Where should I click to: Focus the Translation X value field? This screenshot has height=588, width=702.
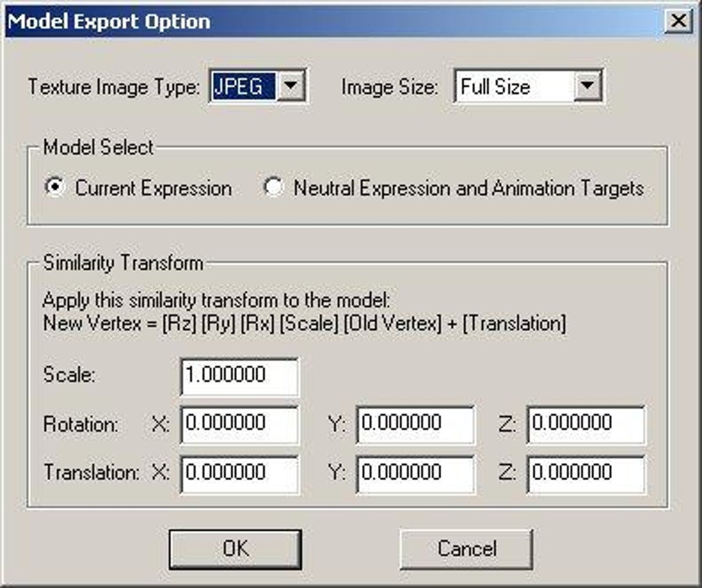coord(240,474)
